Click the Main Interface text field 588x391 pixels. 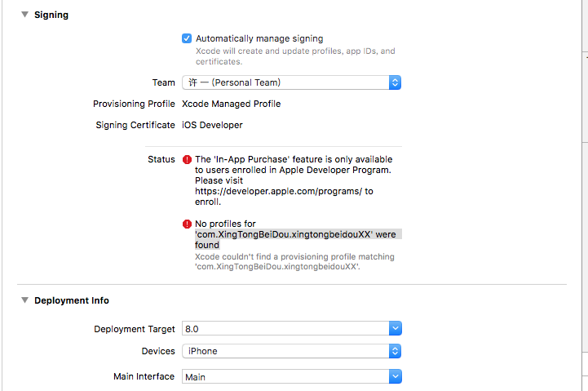(285, 376)
